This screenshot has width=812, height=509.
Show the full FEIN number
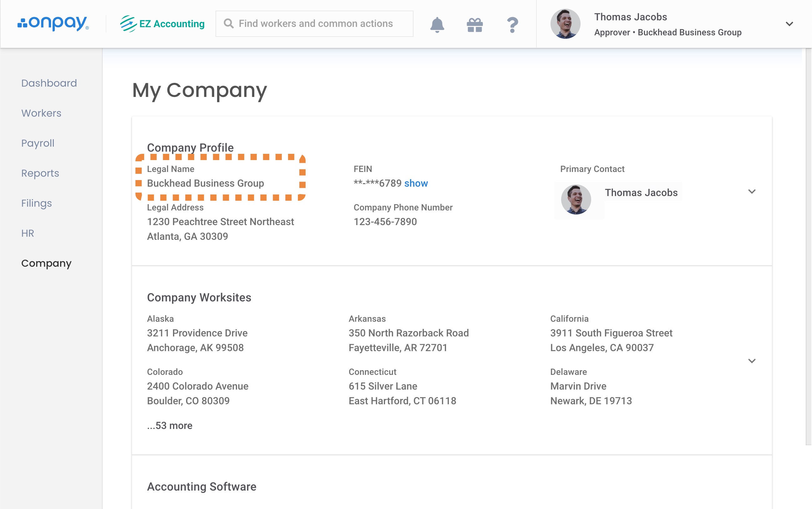pyautogui.click(x=416, y=183)
